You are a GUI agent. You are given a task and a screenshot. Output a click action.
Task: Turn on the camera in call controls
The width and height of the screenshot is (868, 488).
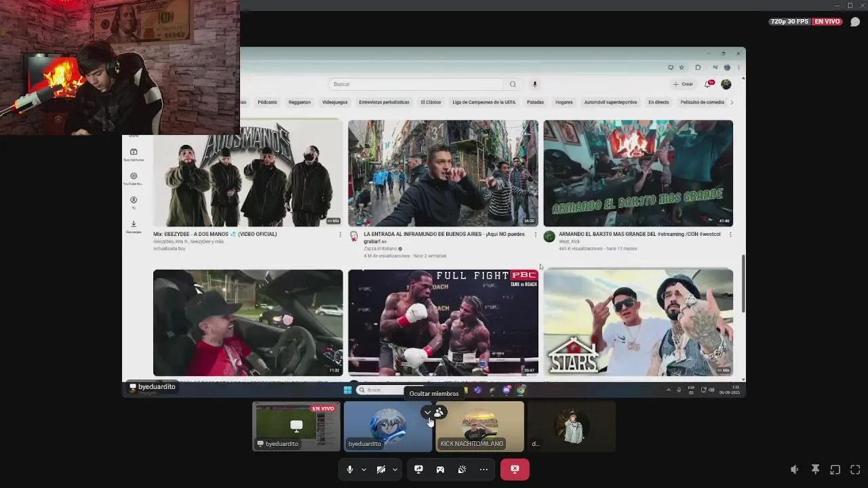click(x=381, y=469)
